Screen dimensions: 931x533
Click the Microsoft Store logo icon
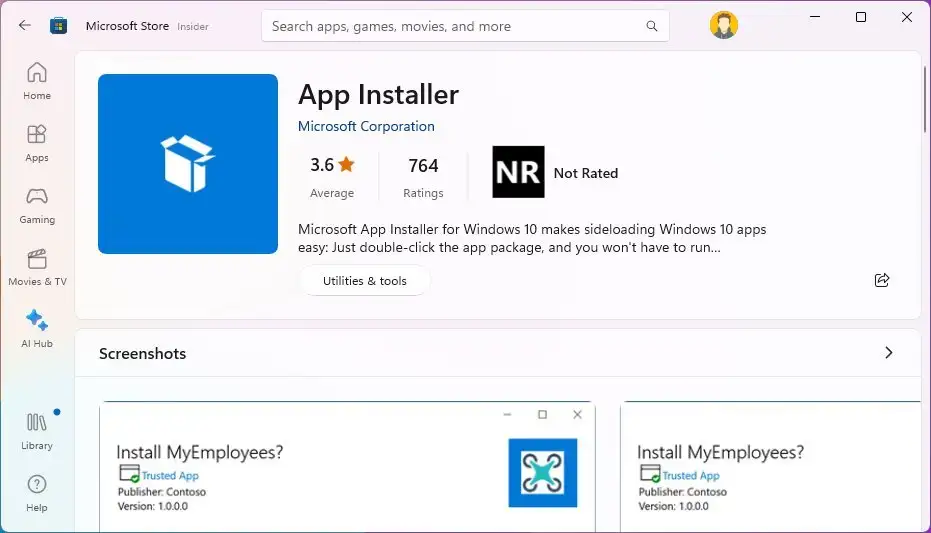point(58,26)
